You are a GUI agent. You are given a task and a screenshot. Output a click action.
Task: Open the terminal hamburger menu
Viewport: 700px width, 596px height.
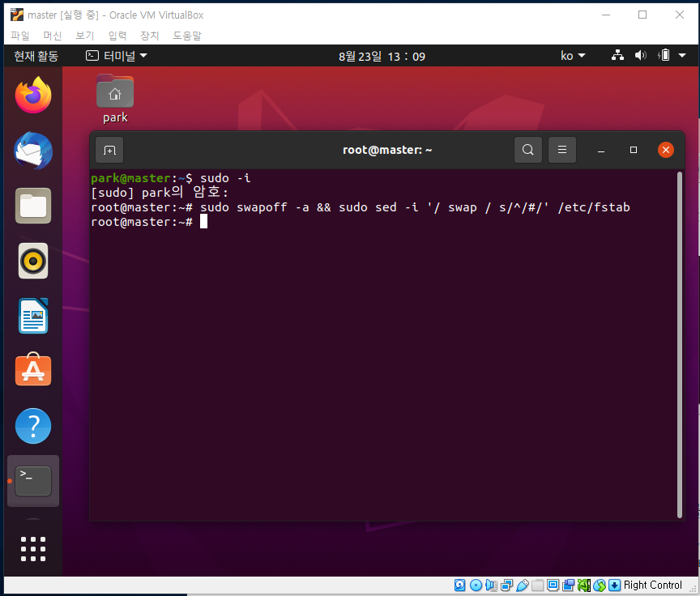(562, 150)
